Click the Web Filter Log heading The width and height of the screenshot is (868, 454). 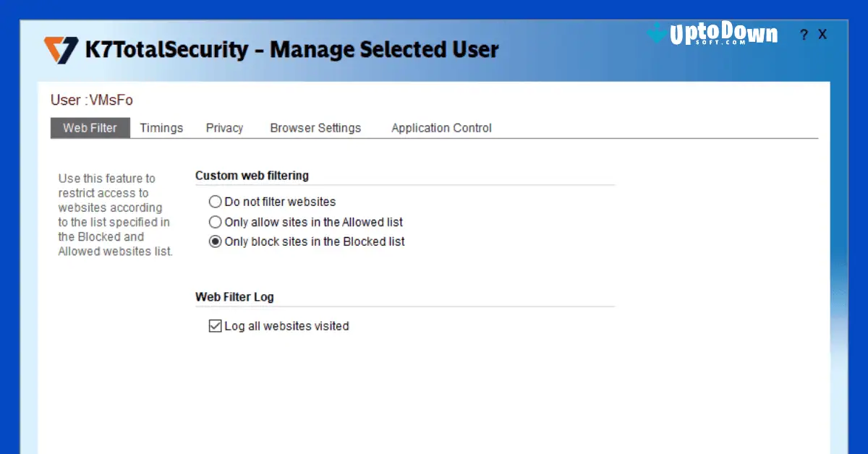click(234, 296)
